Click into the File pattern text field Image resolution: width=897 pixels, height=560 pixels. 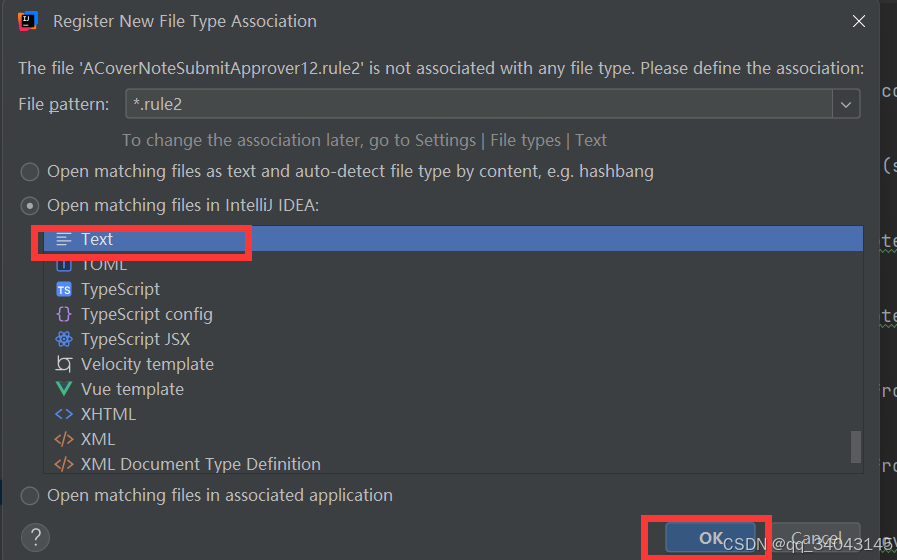479,104
